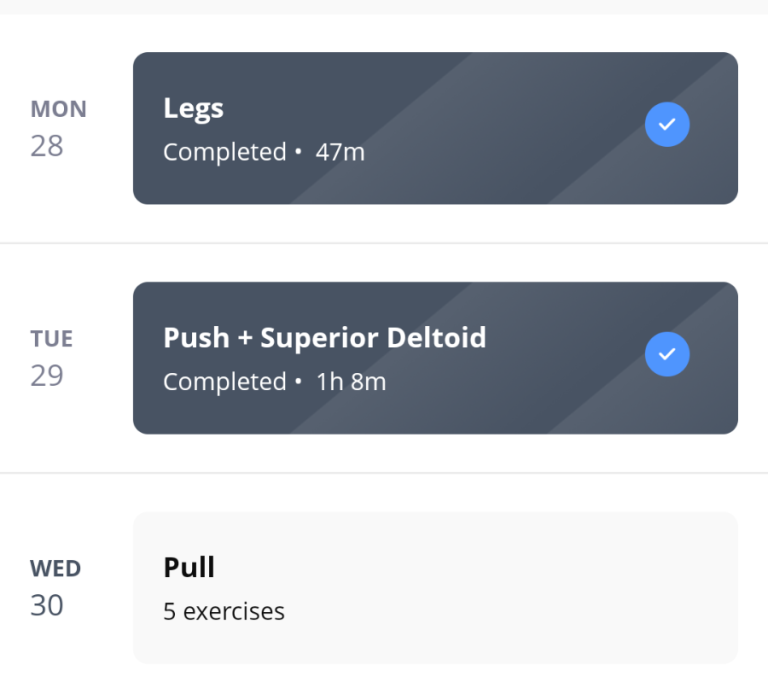The height and width of the screenshot is (694, 768).
Task: Click "Completed" status on Push card
Action: [x=225, y=382]
